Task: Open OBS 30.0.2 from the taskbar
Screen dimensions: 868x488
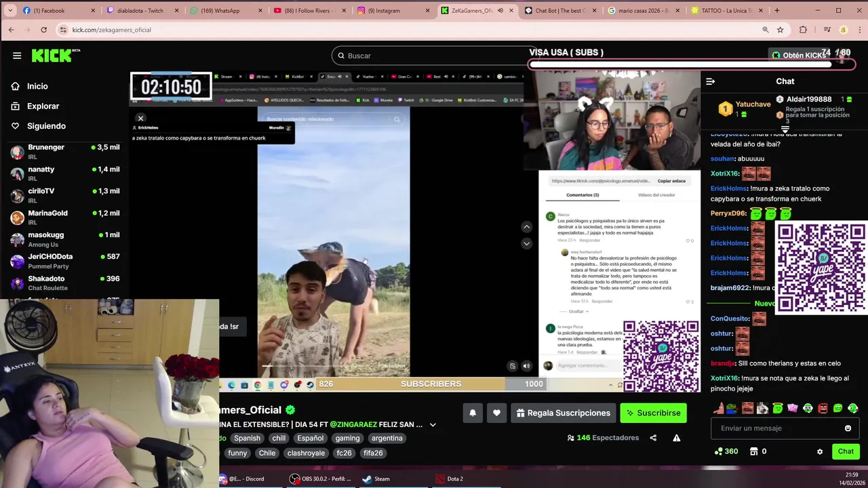Action: (320, 479)
